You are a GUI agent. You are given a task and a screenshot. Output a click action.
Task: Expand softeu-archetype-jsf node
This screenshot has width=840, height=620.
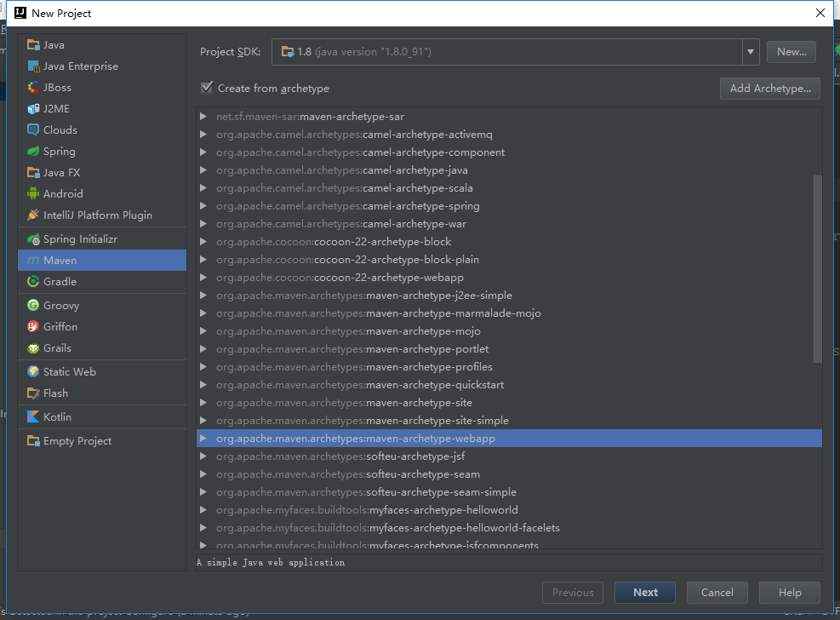[203, 456]
